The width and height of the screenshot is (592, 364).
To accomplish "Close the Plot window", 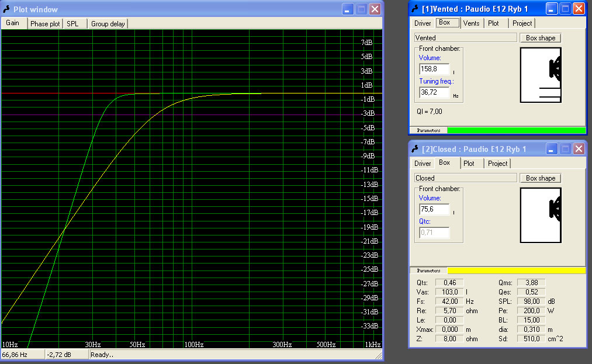I will pyautogui.click(x=375, y=9).
